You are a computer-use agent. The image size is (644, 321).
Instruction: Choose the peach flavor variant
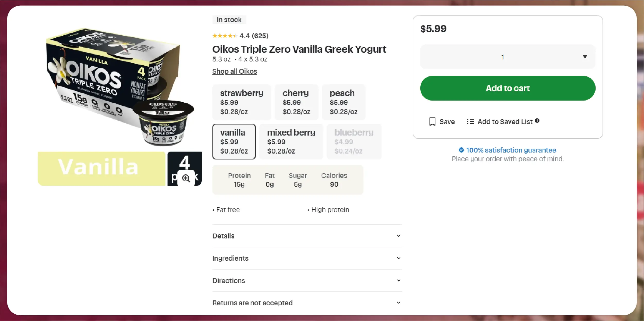344,102
